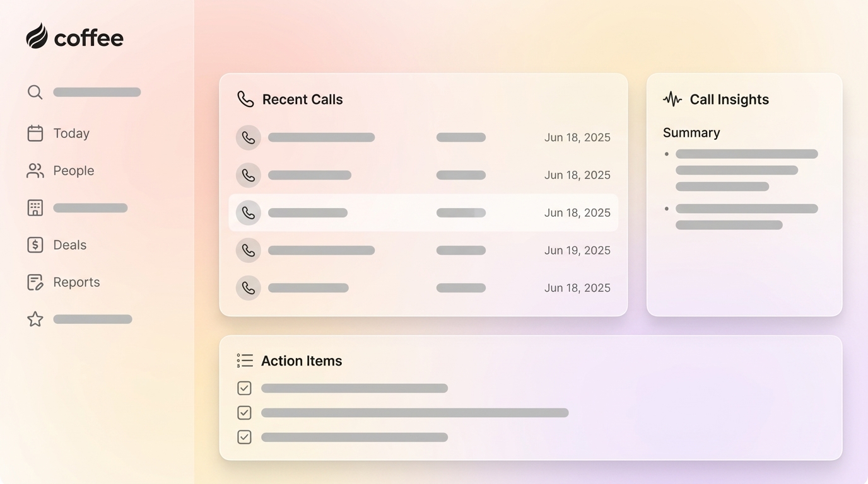
Task: Click the checklist icon next to Action Items
Action: click(244, 360)
